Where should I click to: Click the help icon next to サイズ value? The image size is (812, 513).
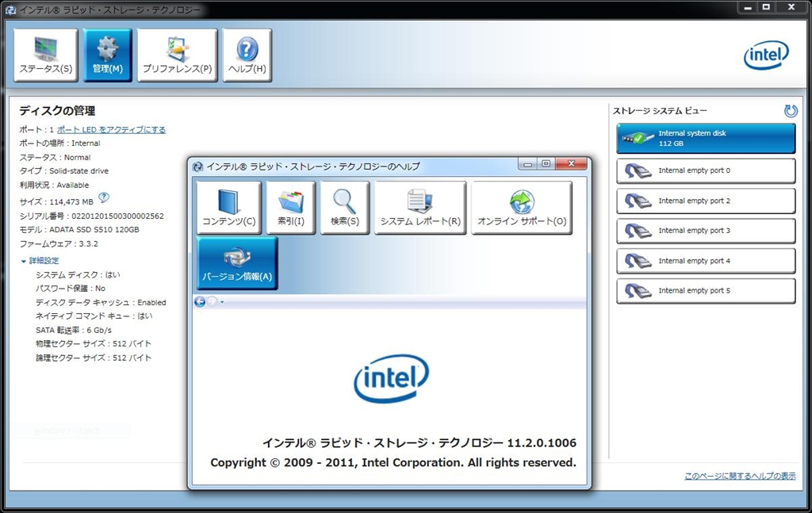click(x=104, y=197)
